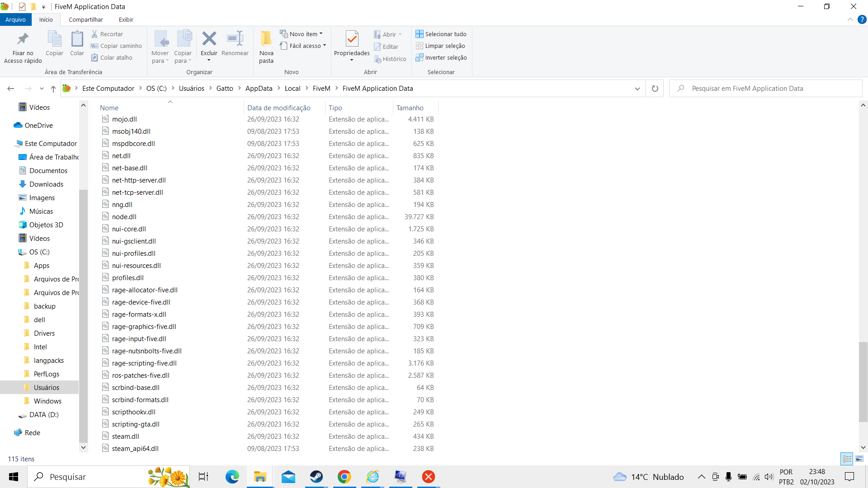
Task: Sort by Nome column header
Action: pos(170,108)
